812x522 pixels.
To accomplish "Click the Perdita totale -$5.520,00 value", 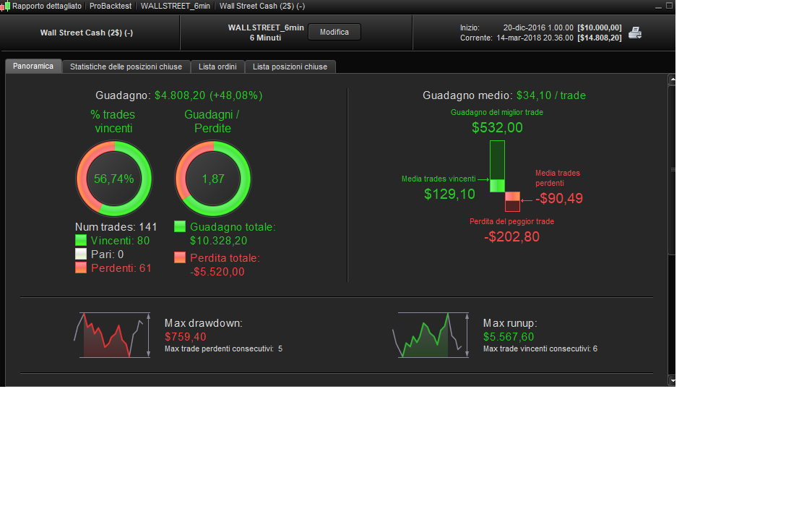I will (x=217, y=272).
